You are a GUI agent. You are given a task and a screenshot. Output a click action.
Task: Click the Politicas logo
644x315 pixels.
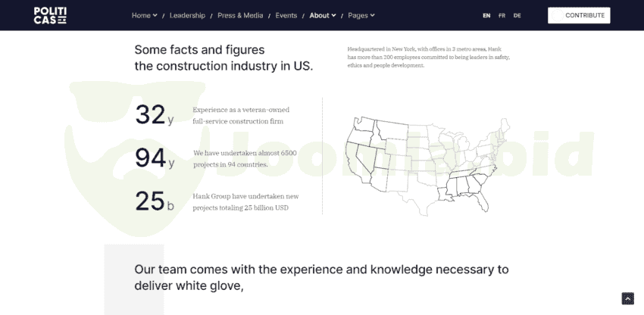50,16
